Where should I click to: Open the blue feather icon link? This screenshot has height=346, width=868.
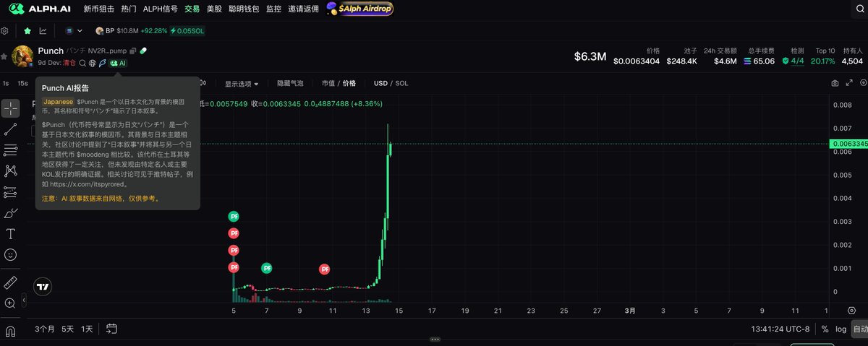click(x=102, y=63)
